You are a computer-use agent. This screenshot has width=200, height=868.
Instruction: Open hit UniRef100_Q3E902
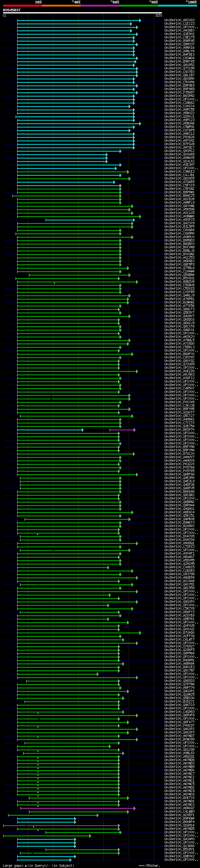coord(179,34)
